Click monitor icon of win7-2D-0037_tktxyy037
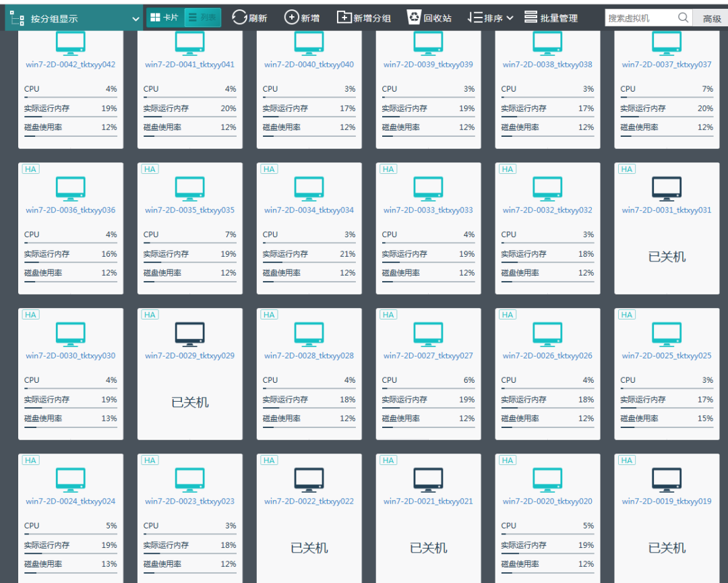This screenshot has height=583, width=728. tap(667, 43)
